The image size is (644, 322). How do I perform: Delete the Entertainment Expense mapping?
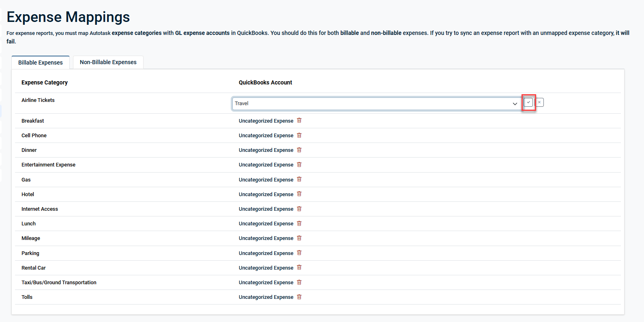[x=299, y=164]
